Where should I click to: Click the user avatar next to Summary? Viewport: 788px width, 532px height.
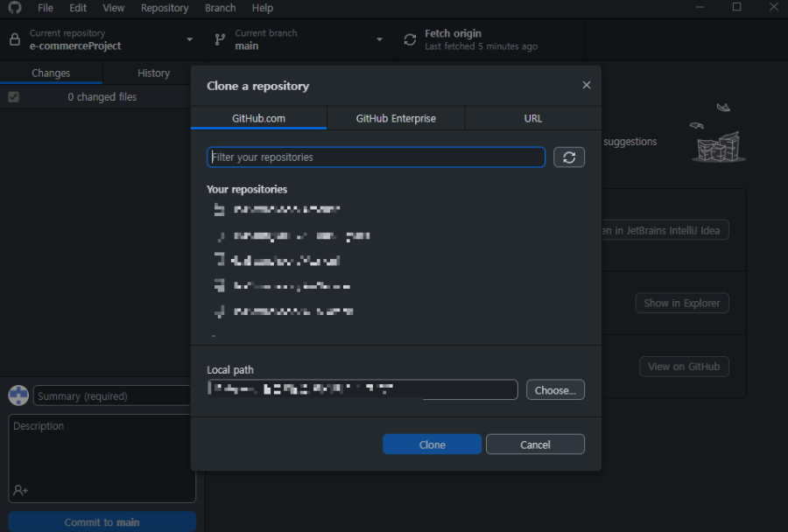[18, 395]
